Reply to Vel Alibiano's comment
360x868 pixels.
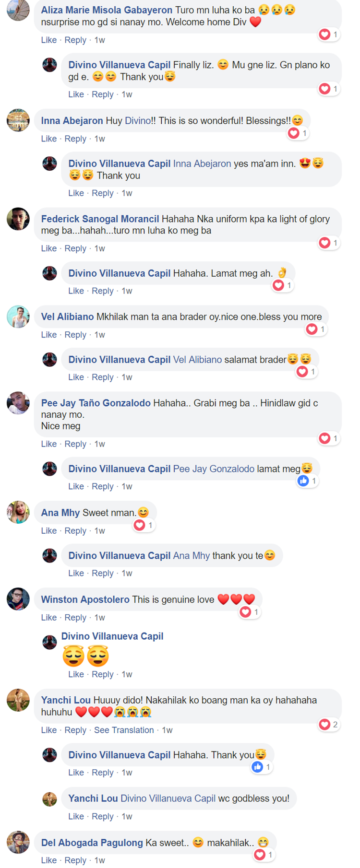75,335
